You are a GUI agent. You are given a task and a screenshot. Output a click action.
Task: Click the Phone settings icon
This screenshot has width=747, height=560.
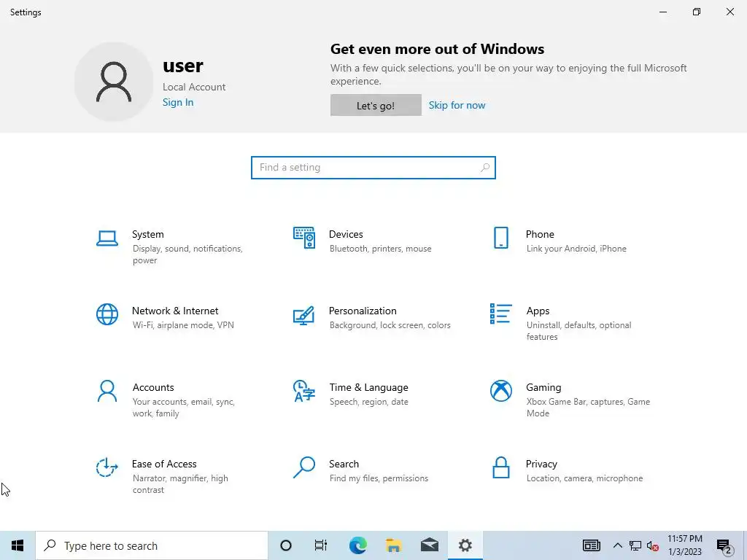(x=500, y=238)
